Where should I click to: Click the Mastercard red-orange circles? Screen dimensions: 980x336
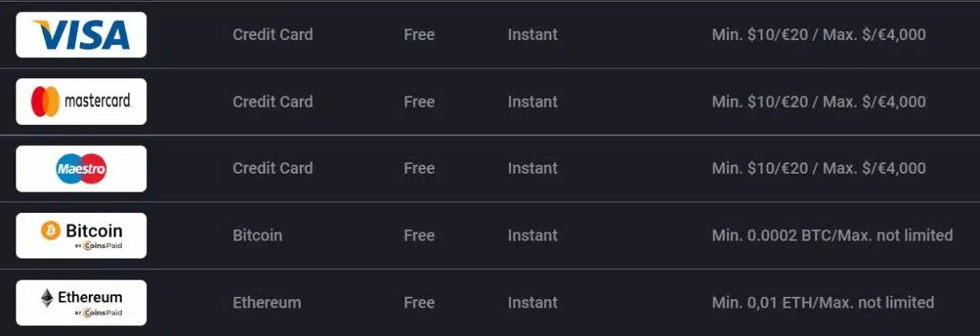(x=45, y=102)
